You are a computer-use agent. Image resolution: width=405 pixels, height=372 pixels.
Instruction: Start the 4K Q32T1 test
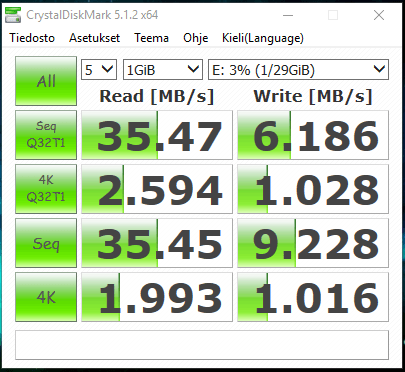point(46,189)
